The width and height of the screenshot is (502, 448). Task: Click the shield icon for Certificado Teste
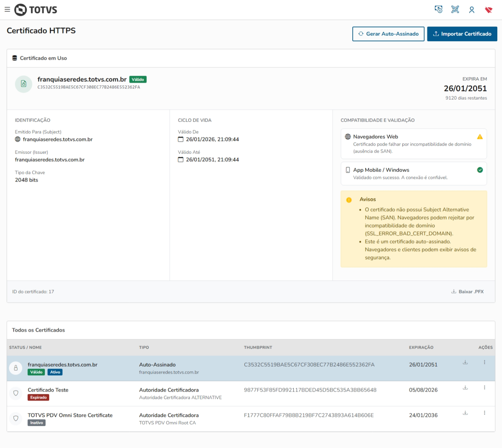click(16, 393)
